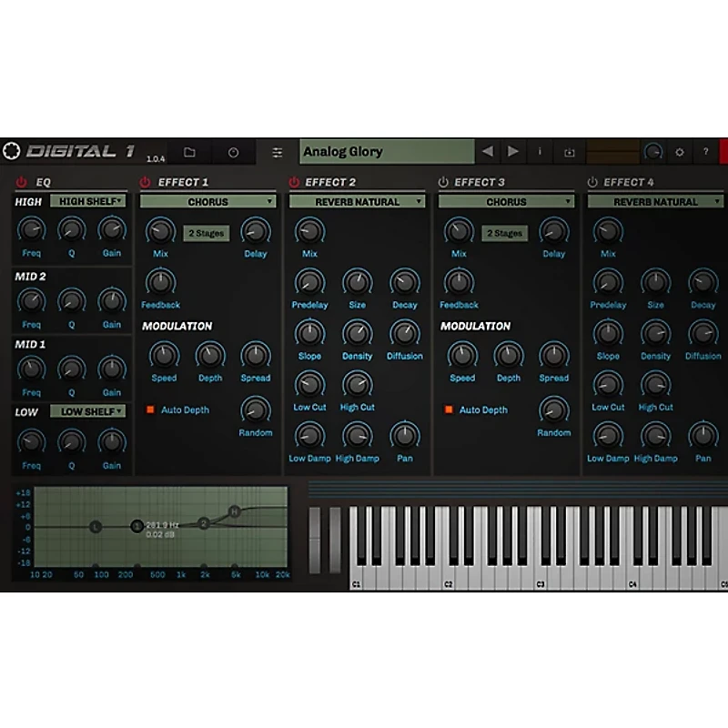Click the pitch bend wheel beside the keyboard
Image resolution: width=728 pixels, height=728 pixels.
314,540
